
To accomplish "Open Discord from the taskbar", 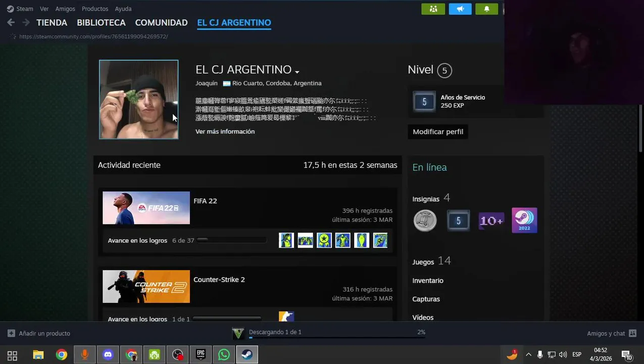I will pyautogui.click(x=108, y=355).
